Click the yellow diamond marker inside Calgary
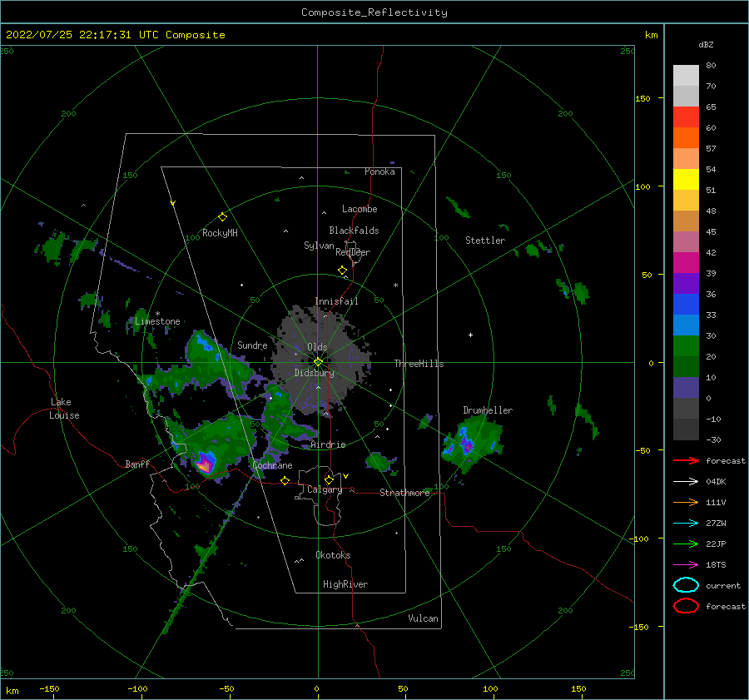The image size is (749, 700). (329, 479)
